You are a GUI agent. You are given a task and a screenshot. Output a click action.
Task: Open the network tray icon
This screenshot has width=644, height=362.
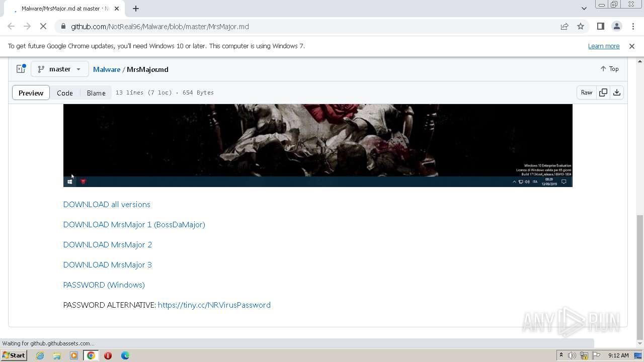584,355
